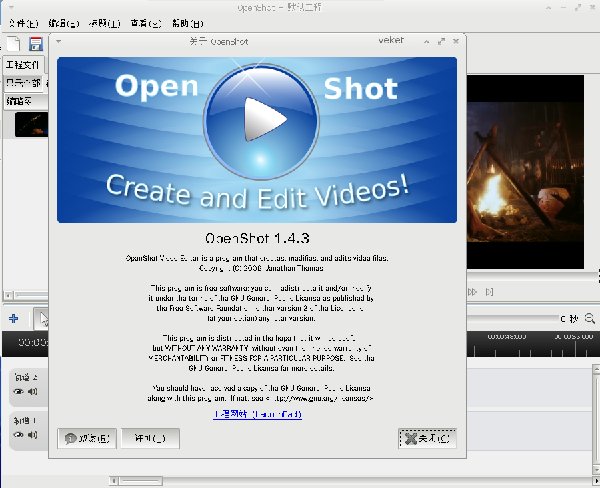
Task: Click the Credits button with speech bubble icon
Action: (x=87, y=438)
